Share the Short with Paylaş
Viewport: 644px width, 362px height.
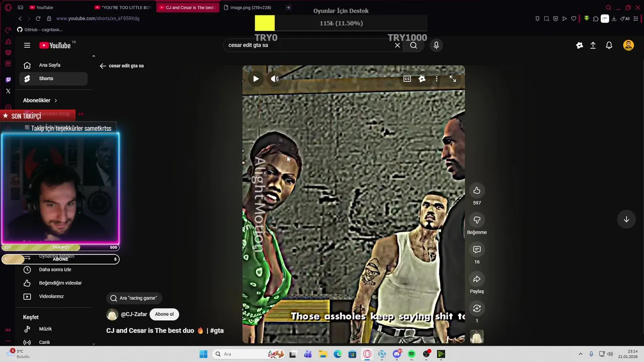coord(477,279)
